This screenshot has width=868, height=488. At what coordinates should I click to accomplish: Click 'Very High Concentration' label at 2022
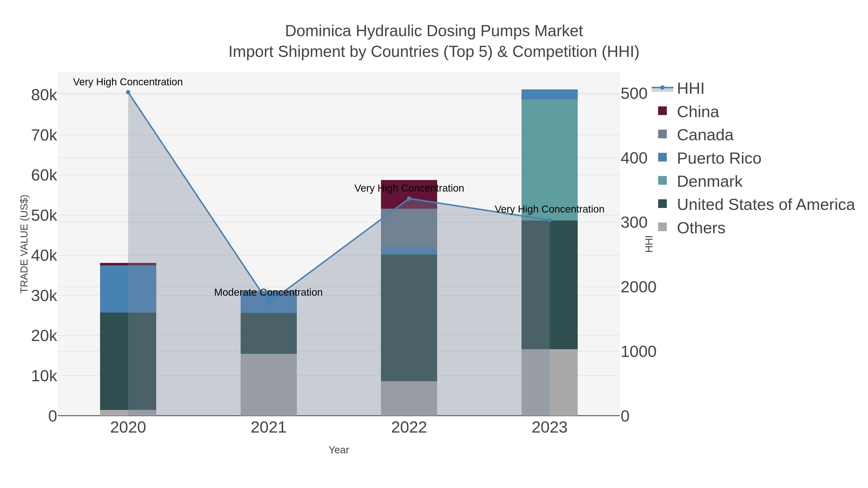[x=409, y=188]
